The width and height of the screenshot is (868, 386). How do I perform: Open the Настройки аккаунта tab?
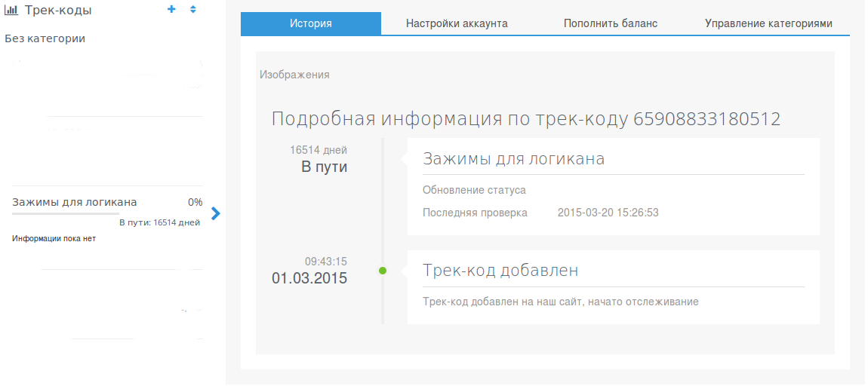457,23
